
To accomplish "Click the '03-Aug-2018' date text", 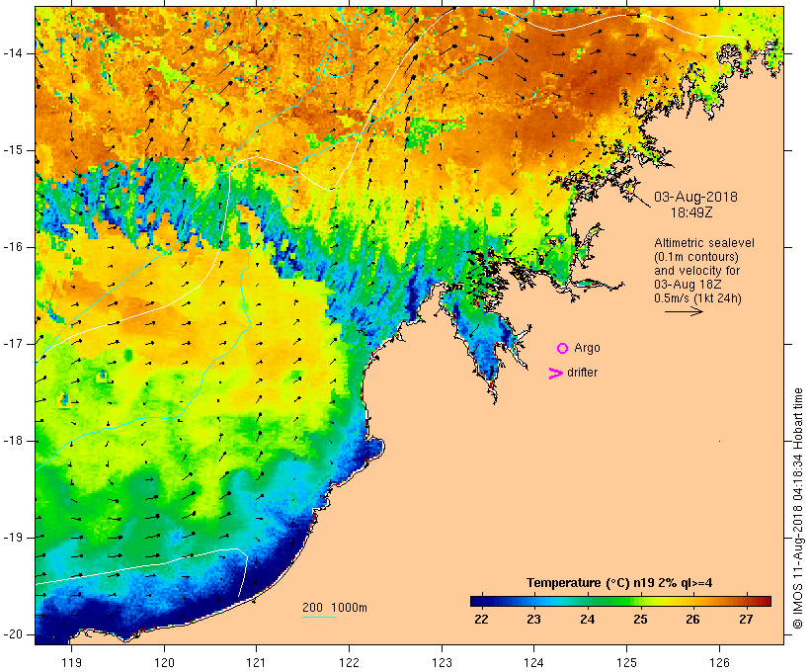I will (x=695, y=197).
